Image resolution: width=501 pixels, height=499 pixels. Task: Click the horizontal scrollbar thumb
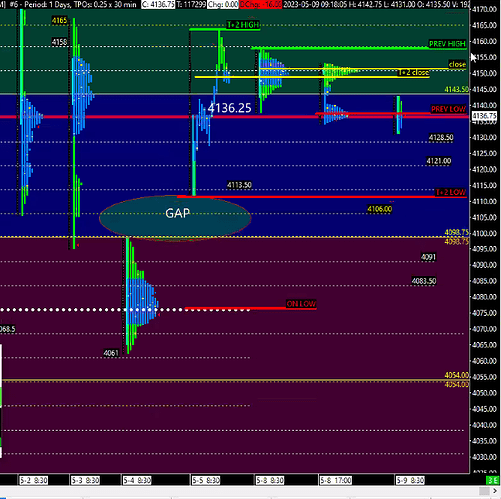click(484, 491)
